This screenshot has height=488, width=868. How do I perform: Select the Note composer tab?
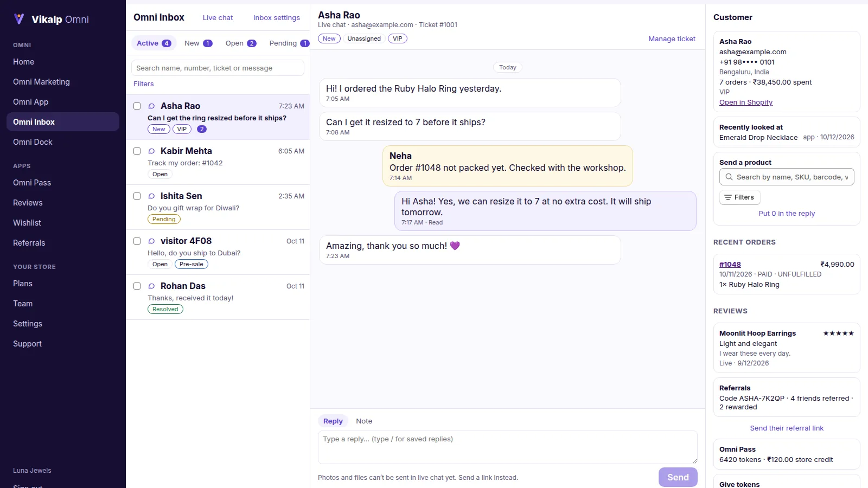pos(364,421)
